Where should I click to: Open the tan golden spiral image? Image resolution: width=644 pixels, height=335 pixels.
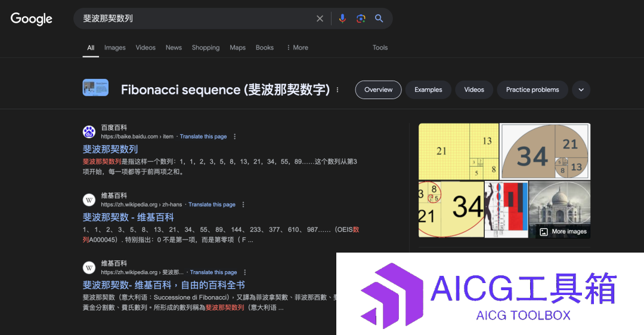point(545,152)
